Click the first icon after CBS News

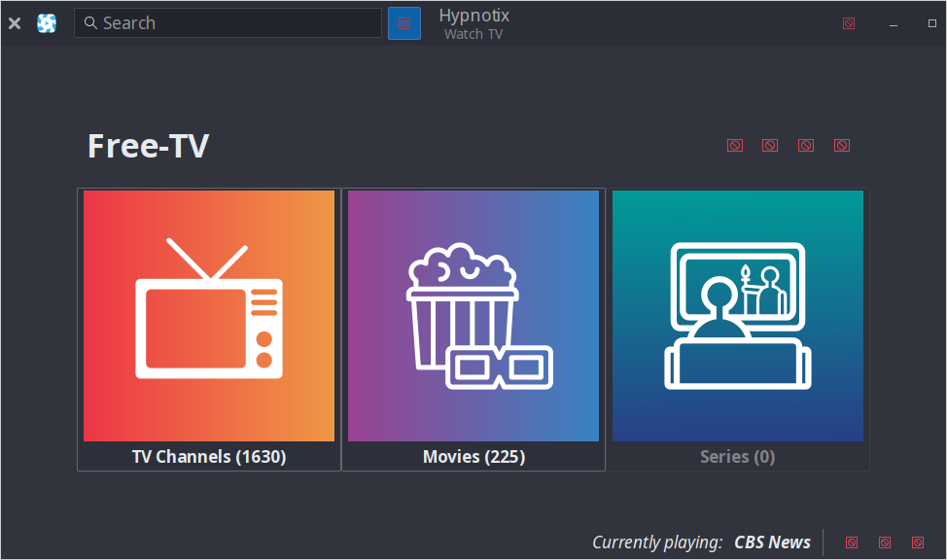click(852, 542)
